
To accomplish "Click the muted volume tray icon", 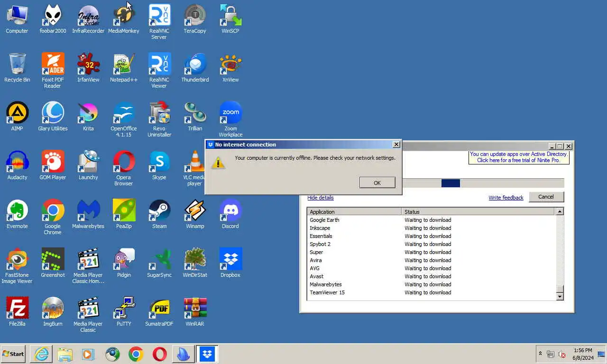I will pos(562,354).
